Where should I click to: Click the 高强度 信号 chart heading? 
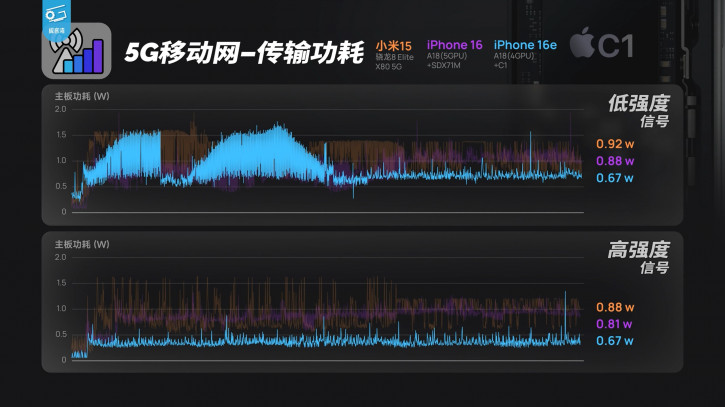click(639, 258)
